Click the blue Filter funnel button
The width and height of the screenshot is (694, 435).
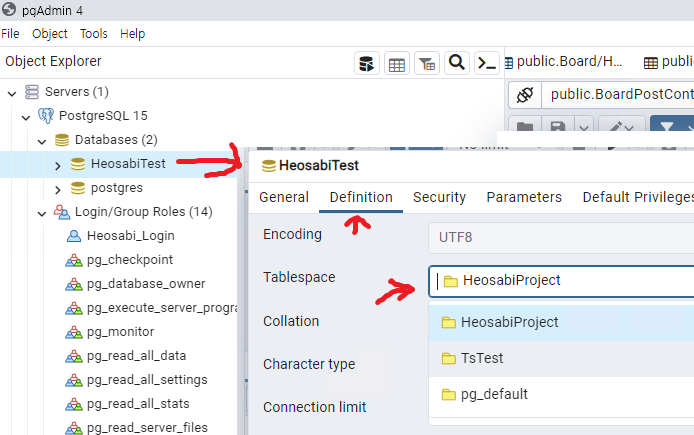point(667,127)
